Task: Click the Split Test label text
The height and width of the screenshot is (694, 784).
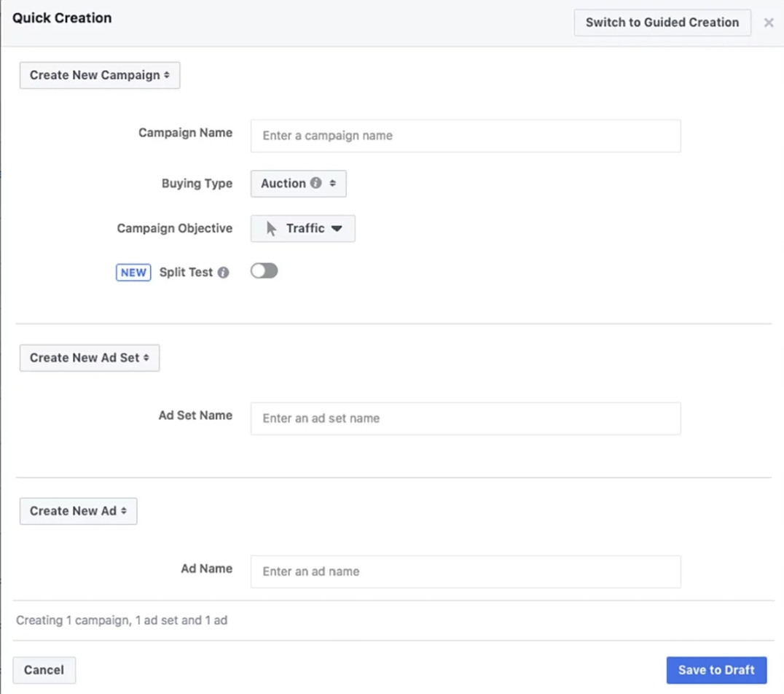Action: [x=186, y=273]
